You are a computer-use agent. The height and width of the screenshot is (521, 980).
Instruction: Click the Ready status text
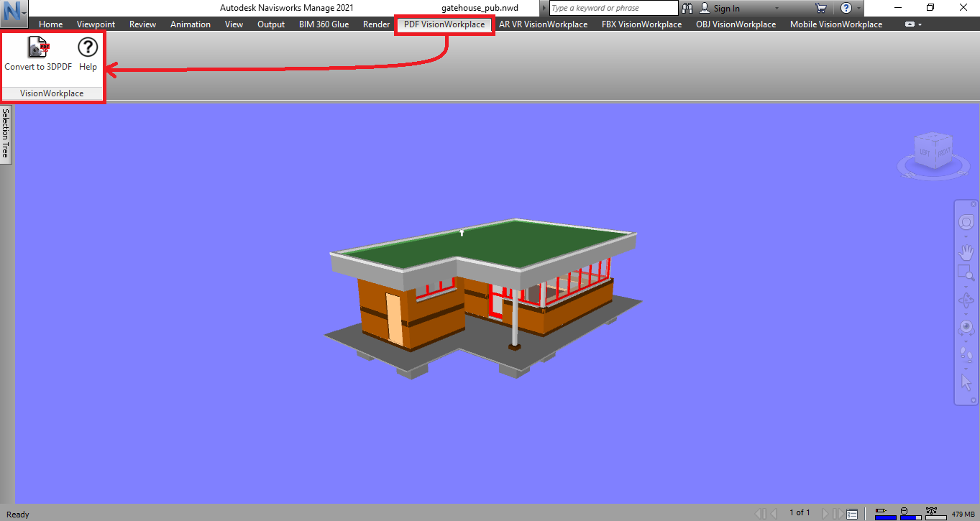pyautogui.click(x=17, y=515)
